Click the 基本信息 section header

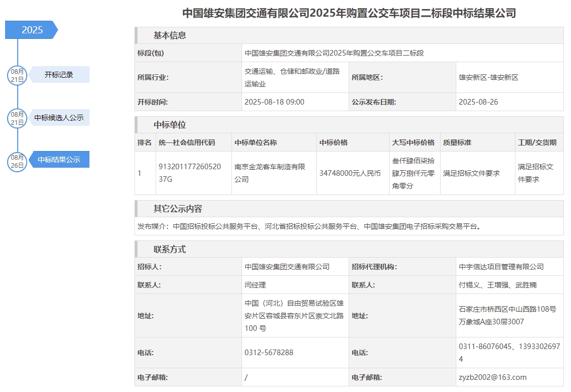tap(170, 35)
